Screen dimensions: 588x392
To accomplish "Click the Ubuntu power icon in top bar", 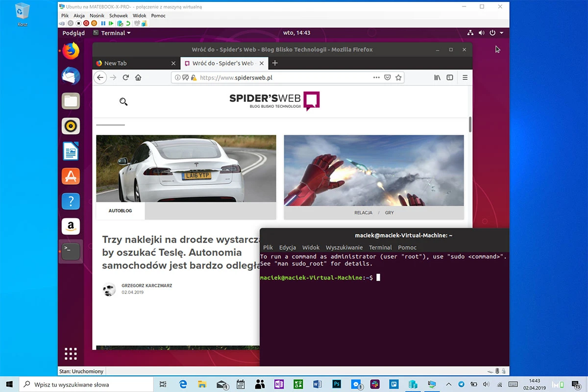I will pyautogui.click(x=493, y=33).
